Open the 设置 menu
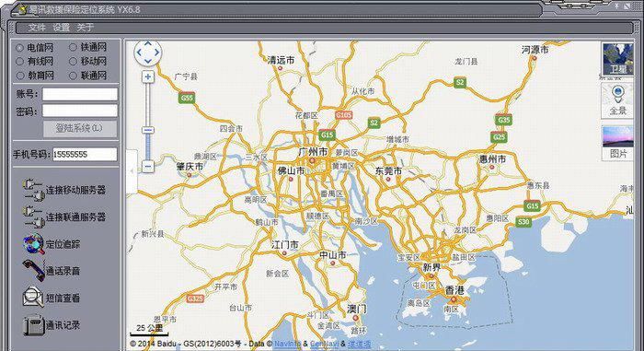644x351 pixels. click(61, 28)
